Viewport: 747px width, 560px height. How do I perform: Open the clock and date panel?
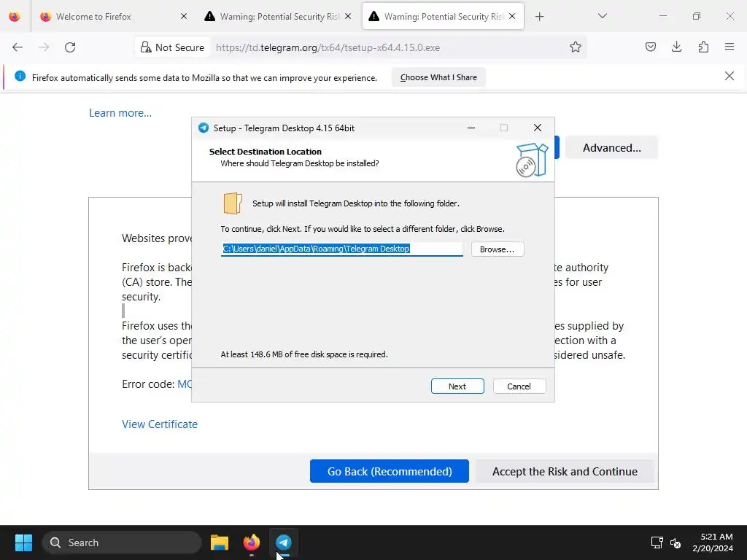[713, 542]
